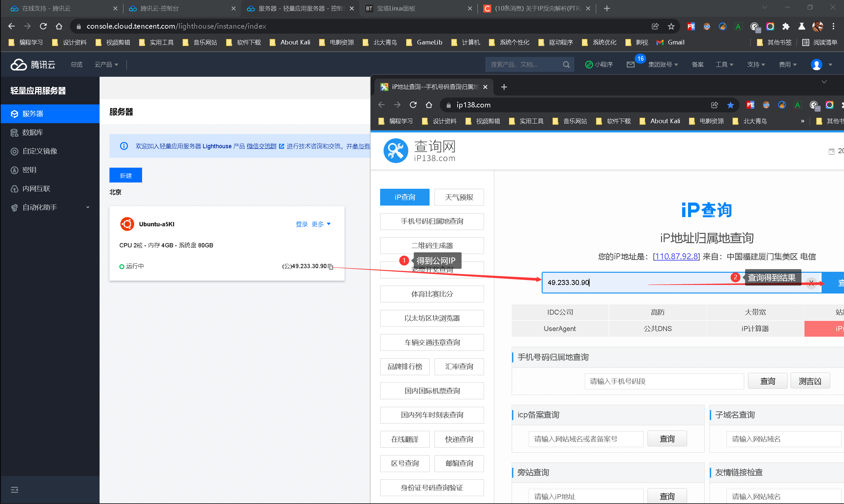
Task: Open a new tab in the main browser
Action: coord(607,9)
